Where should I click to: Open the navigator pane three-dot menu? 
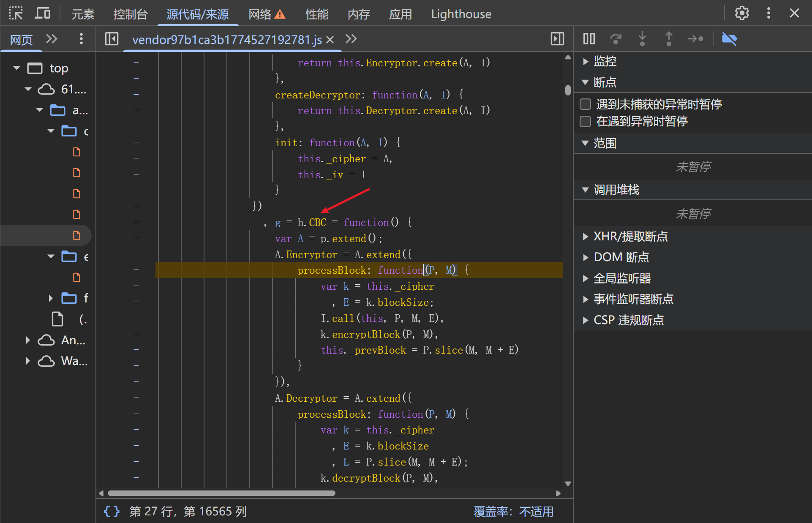pos(81,39)
